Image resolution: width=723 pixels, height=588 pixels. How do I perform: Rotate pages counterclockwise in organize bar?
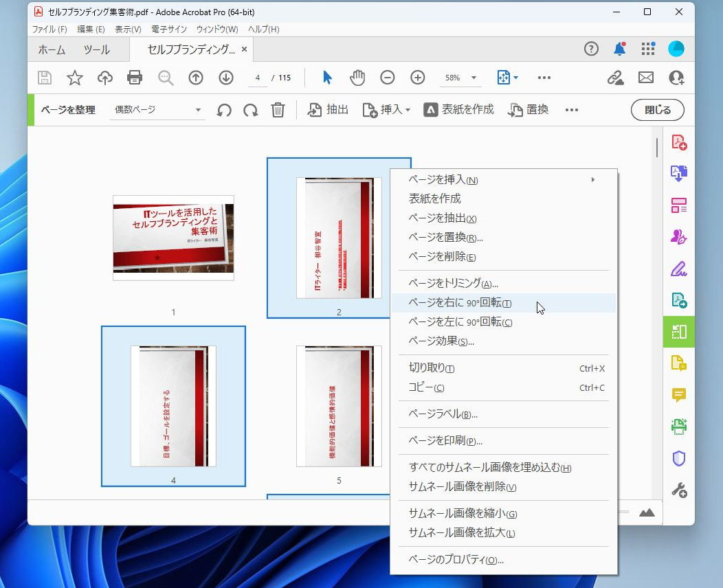[224, 110]
